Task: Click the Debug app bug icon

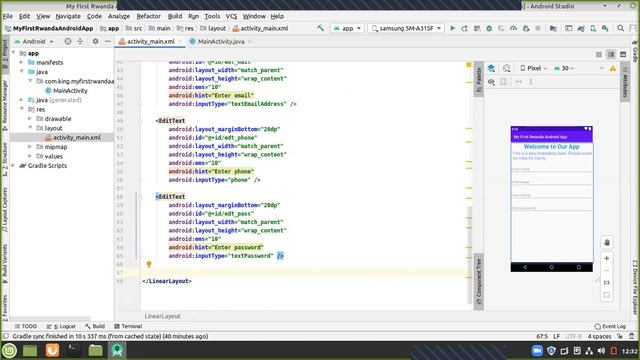Action: coord(489,29)
